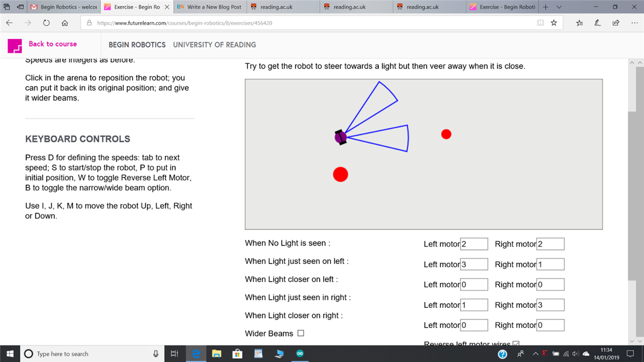Open OneDrive cloud tray icon
Screen dimensions: 644x362
point(586,354)
